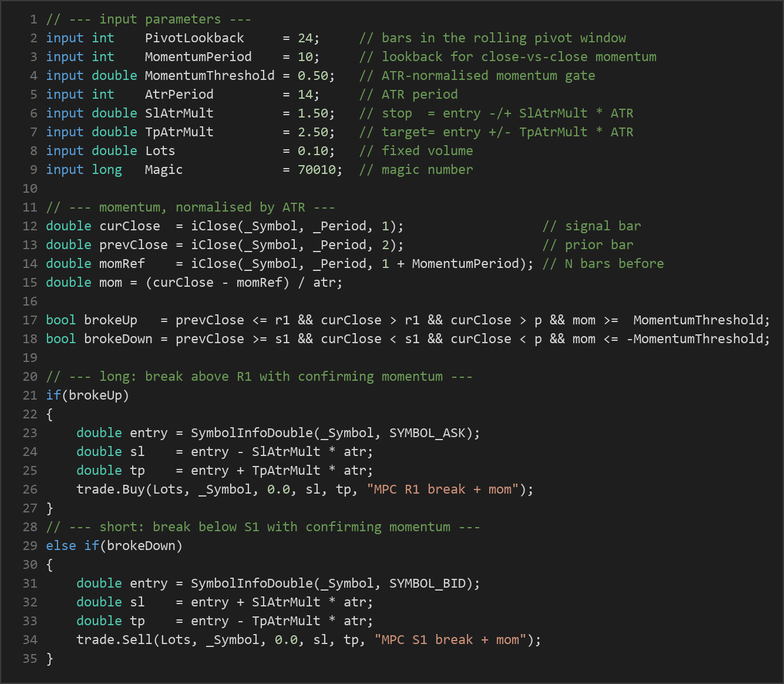Click line number 12 in the gutter
Viewport: 784px width, 684px height.
pyautogui.click(x=30, y=226)
